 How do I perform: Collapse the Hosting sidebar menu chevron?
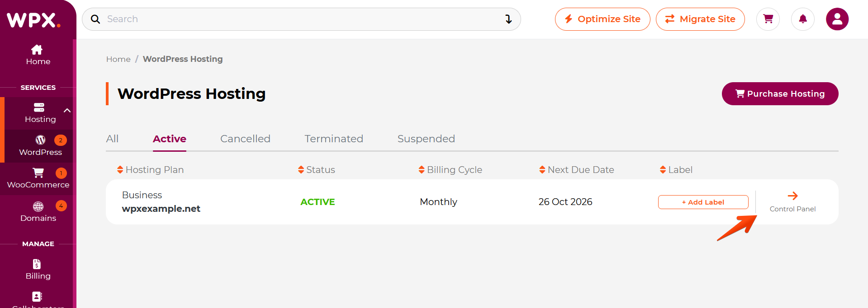(x=67, y=111)
